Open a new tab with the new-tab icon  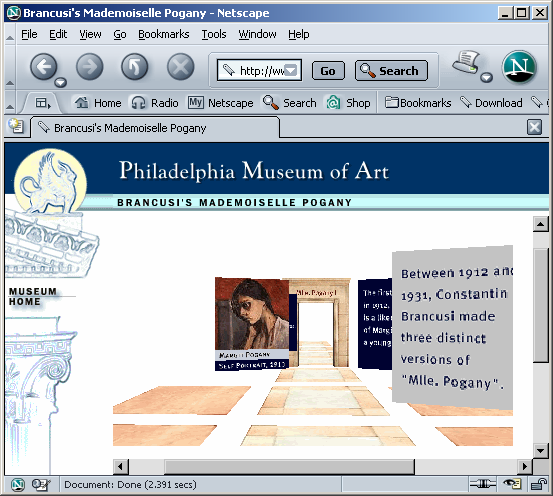(x=16, y=126)
